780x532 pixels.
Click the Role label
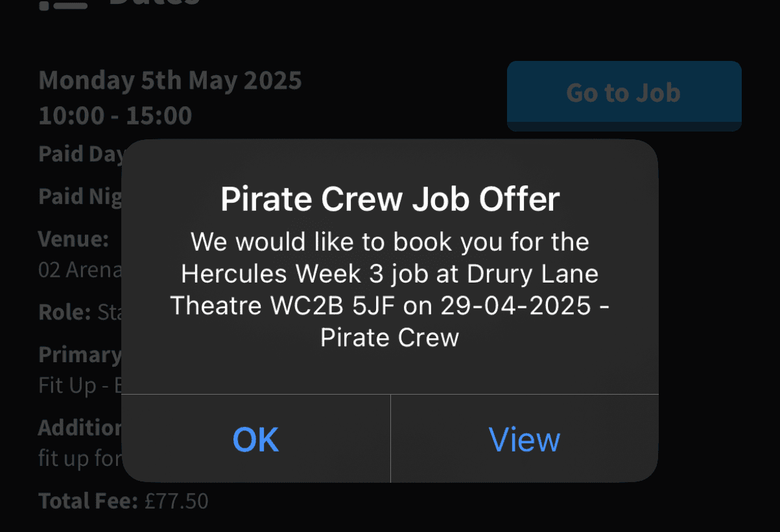[64, 312]
